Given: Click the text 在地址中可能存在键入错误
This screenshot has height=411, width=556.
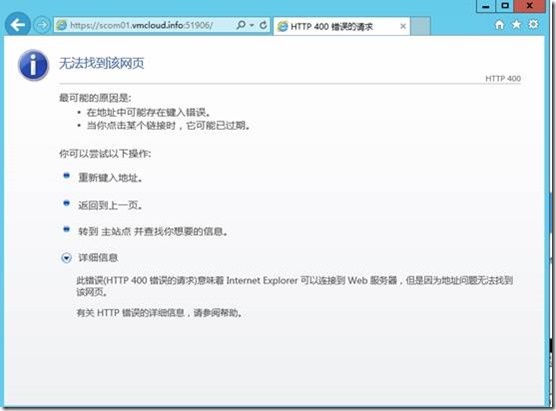Looking at the screenshot, I should tap(149, 112).
